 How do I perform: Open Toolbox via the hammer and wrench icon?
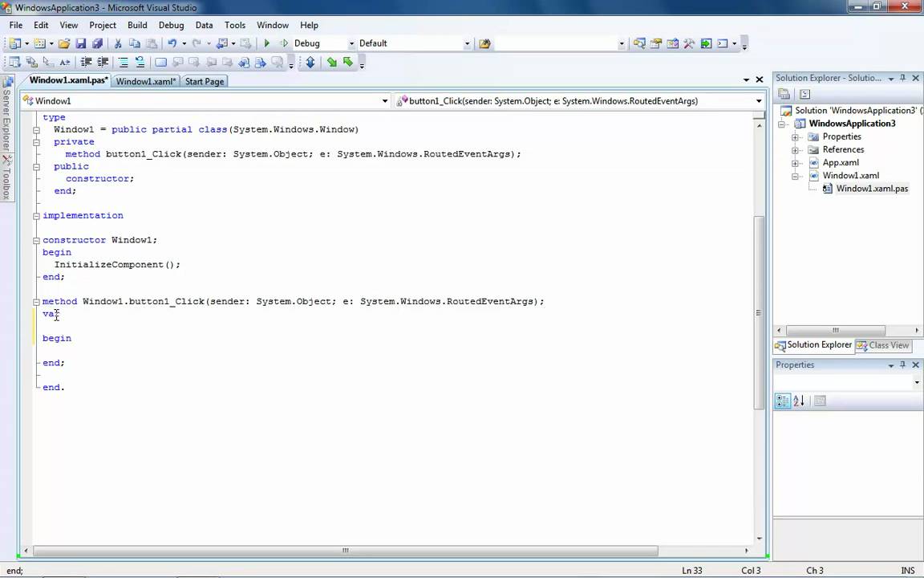click(689, 43)
